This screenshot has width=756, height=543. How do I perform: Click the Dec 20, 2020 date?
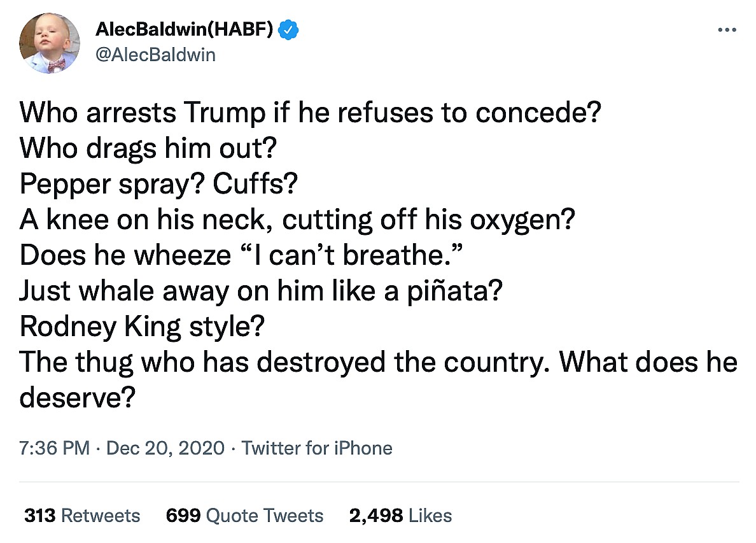pyautogui.click(x=165, y=448)
